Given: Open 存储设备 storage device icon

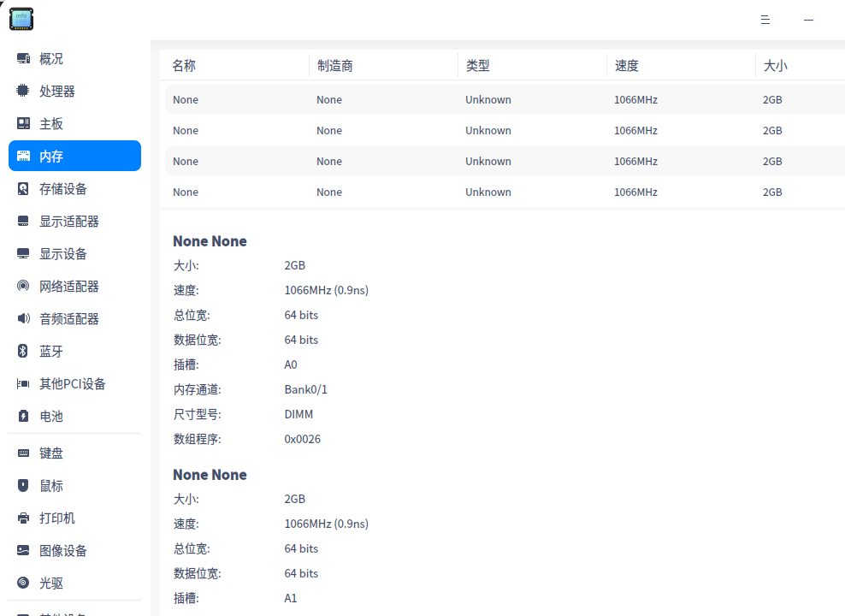Looking at the screenshot, I should click(x=23, y=188).
